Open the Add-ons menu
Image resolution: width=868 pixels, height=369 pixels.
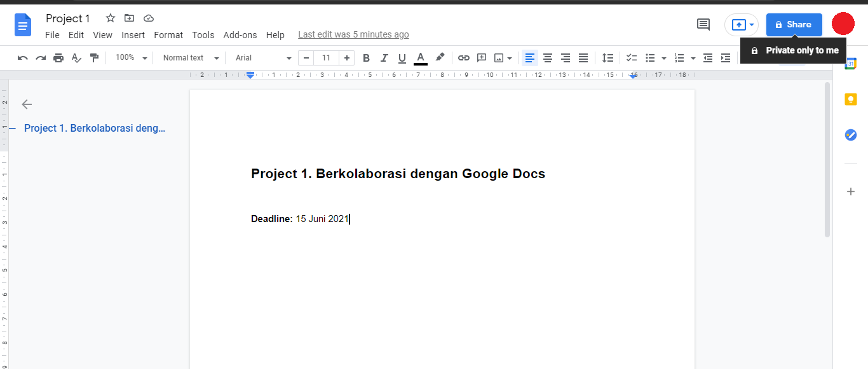pos(240,35)
